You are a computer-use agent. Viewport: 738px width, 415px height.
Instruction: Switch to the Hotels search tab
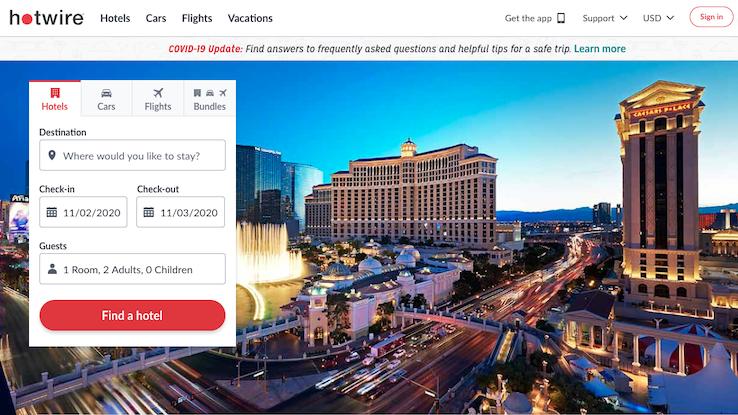pyautogui.click(x=55, y=99)
